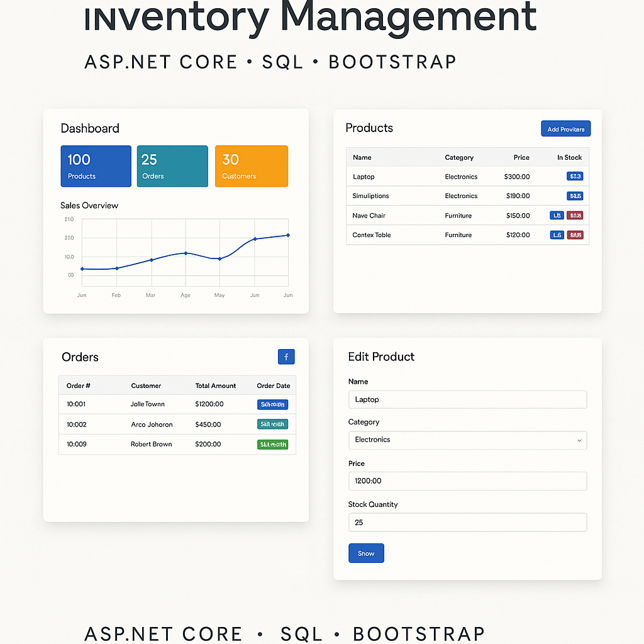Screen dimensions: 644x644
Task: Click the red badge in Contex Table row
Action: tap(575, 235)
